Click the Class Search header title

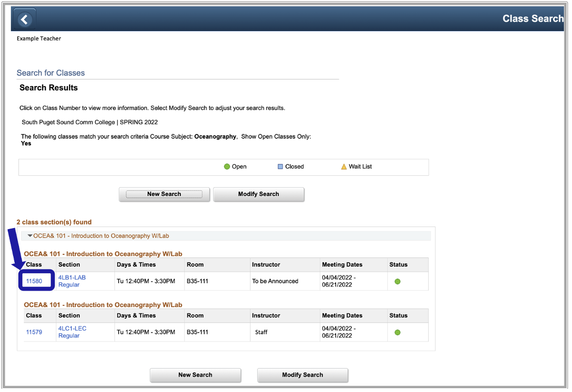coord(532,19)
